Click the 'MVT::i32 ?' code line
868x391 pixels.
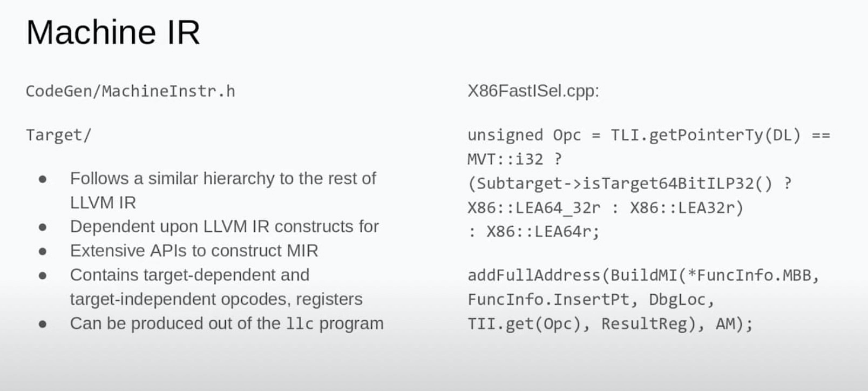(x=514, y=159)
